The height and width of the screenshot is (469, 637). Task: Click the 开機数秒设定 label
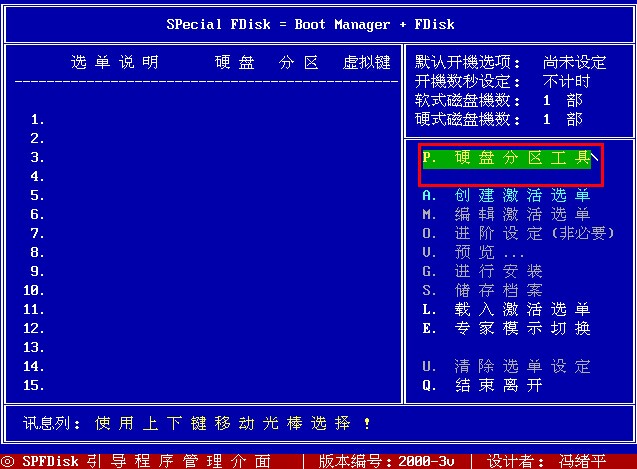(x=467, y=81)
